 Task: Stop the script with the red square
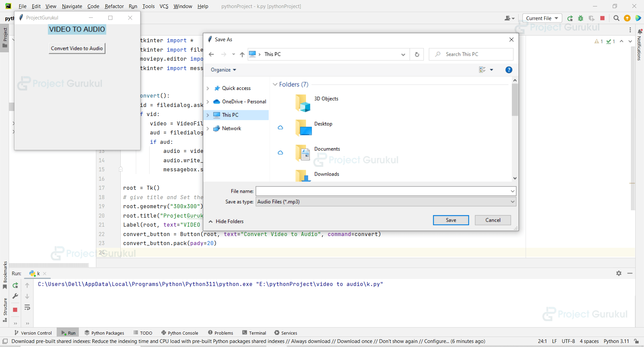point(602,18)
